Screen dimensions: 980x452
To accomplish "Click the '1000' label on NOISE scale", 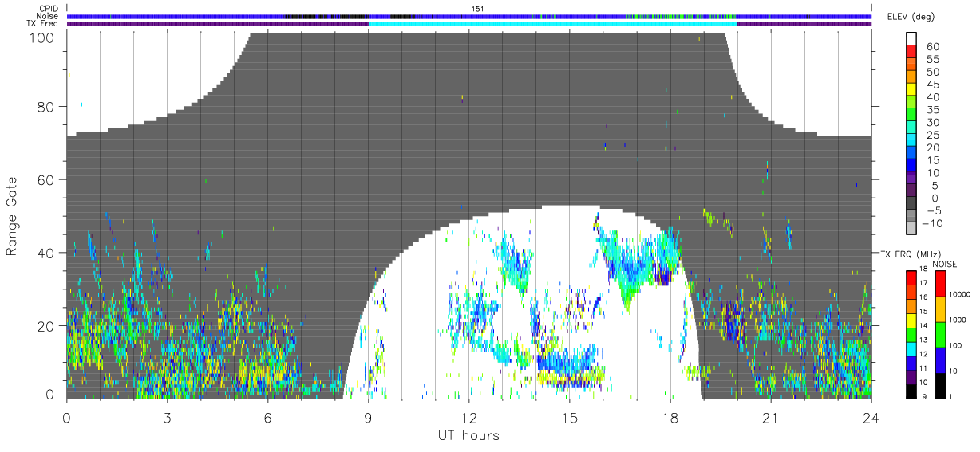I will [x=957, y=319].
